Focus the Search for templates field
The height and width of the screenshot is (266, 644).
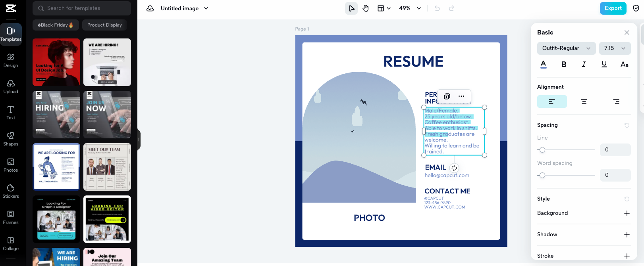(x=82, y=8)
